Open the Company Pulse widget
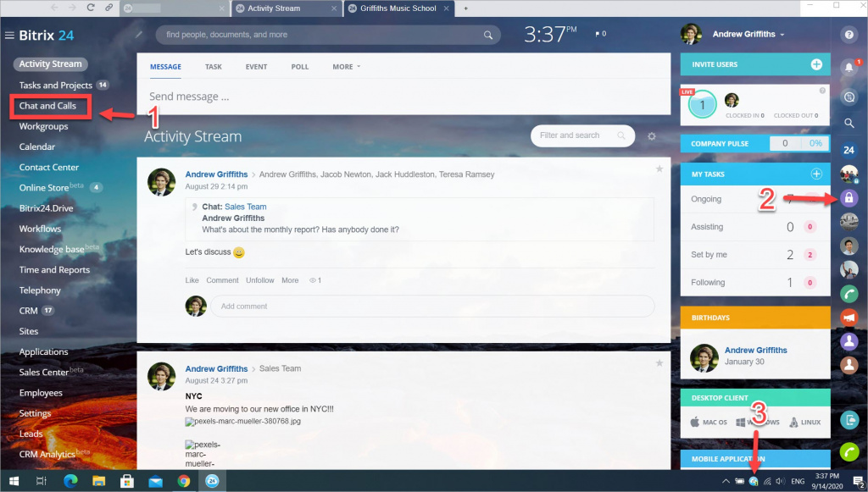 [755, 143]
